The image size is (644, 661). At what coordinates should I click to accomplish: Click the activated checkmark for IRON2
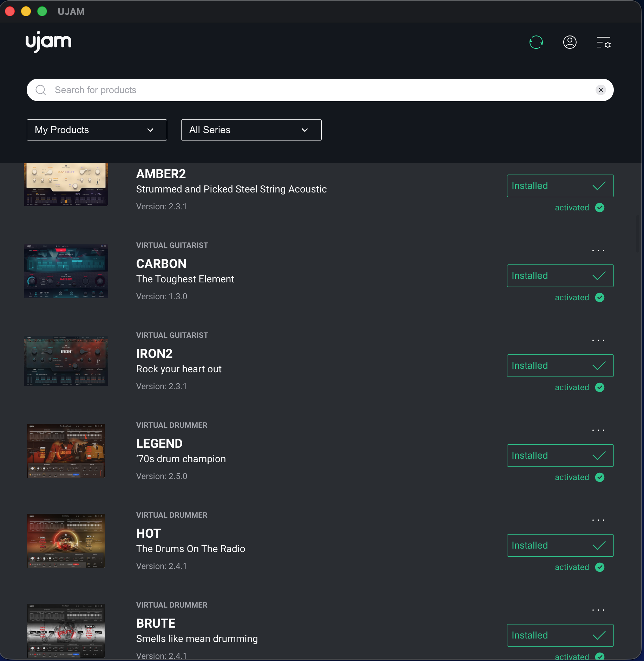click(600, 387)
